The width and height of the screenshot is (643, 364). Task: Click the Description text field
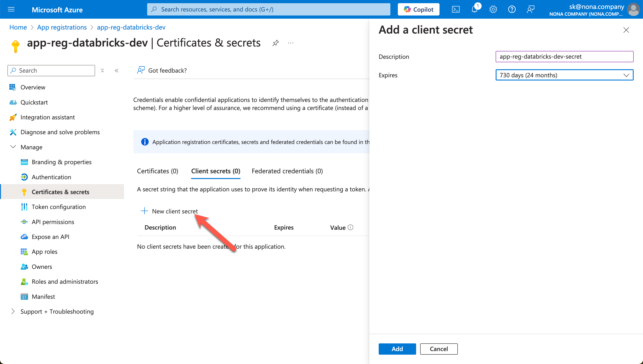[x=564, y=56]
